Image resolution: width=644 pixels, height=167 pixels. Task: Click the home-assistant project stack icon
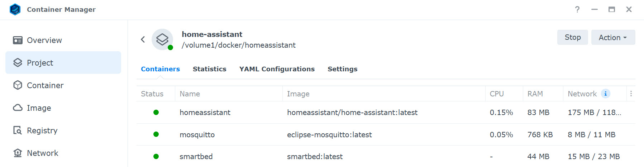(162, 39)
